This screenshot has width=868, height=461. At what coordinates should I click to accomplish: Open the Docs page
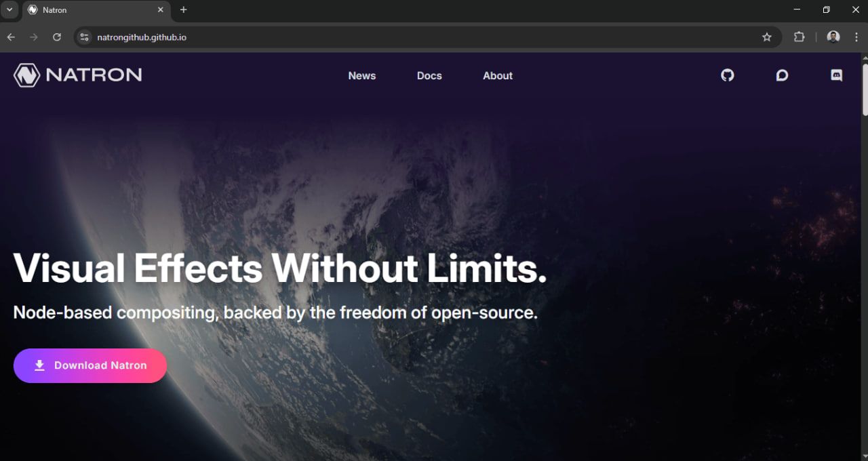pos(429,76)
